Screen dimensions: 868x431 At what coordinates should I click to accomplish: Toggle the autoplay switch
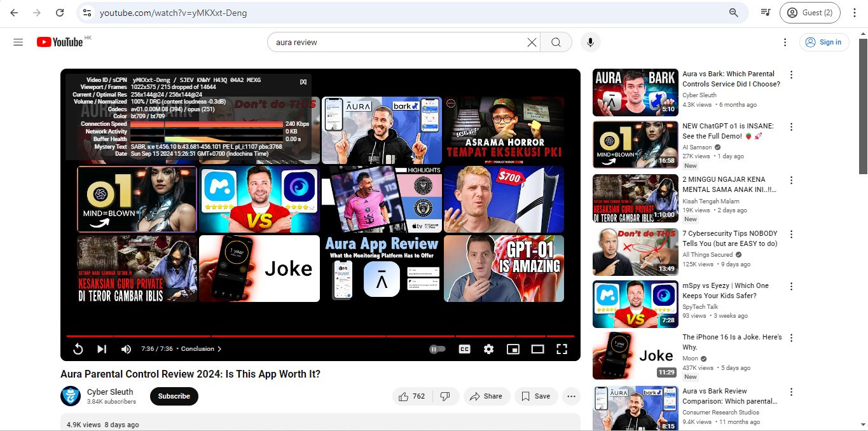point(437,349)
